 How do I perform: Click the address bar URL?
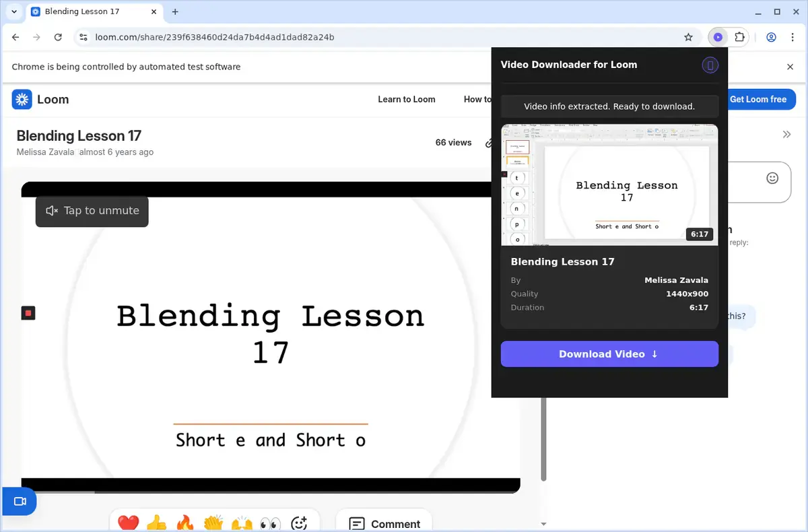tap(215, 38)
